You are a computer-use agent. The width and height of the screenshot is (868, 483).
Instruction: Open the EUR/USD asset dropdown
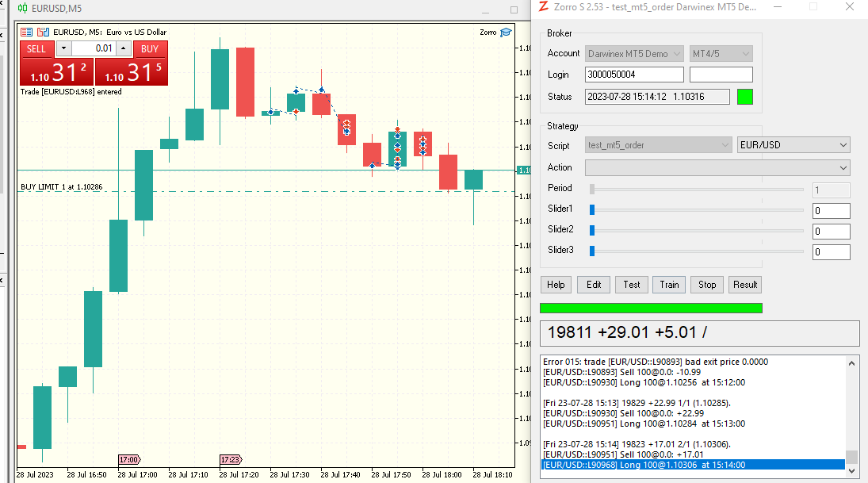coord(793,145)
